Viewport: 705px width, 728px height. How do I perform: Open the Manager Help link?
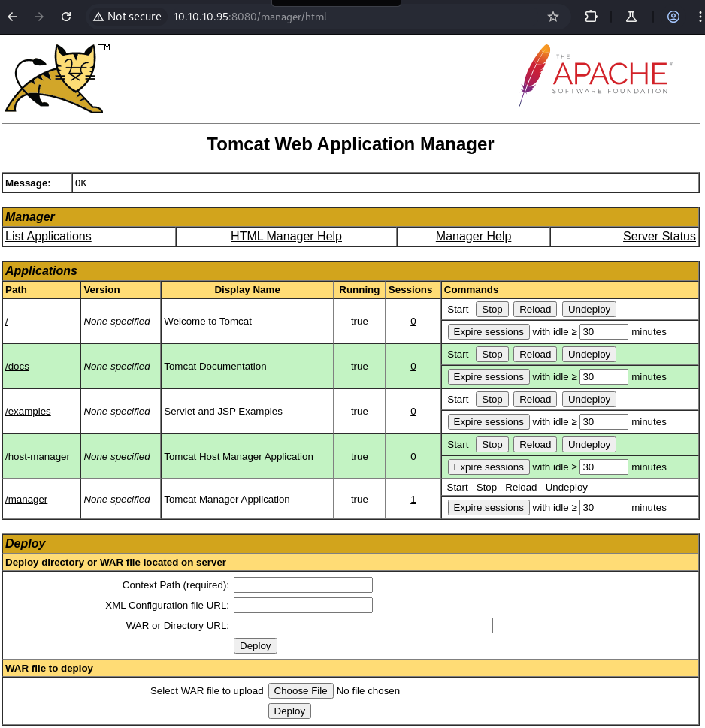(474, 237)
